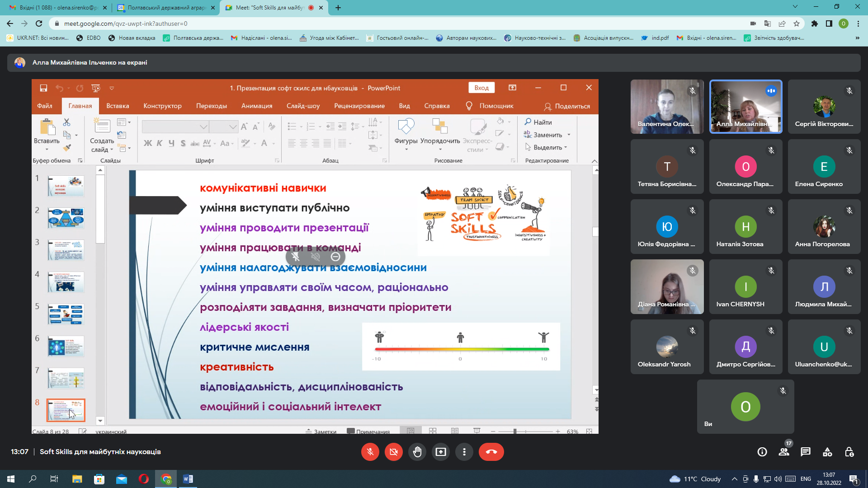Screen dimensions: 868x488
Task: Toggle text shadow S button
Action: tap(183, 143)
